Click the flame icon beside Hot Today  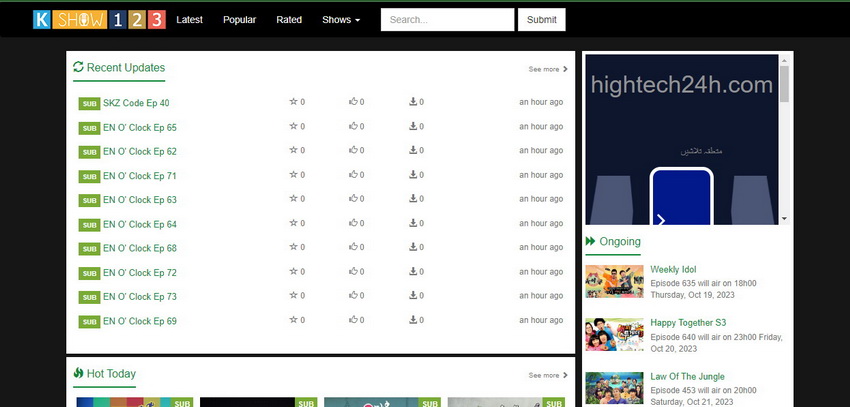(x=78, y=373)
